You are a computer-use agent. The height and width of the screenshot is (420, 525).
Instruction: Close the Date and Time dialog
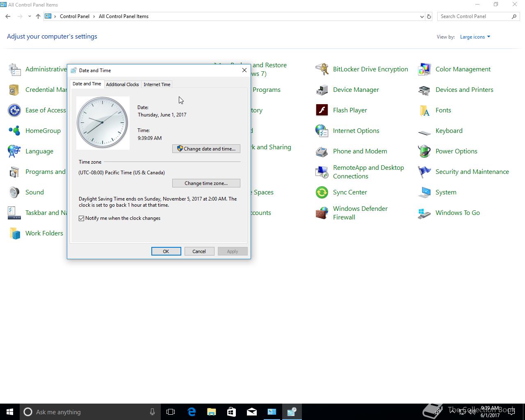tap(244, 70)
